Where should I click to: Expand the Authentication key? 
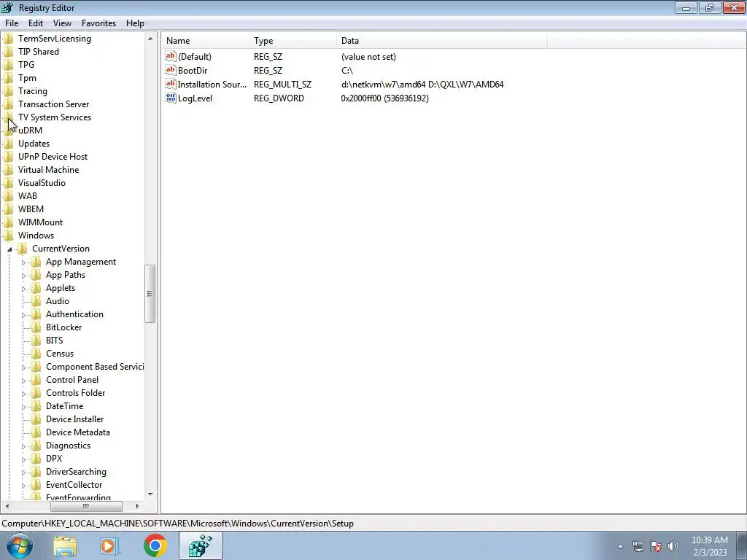(23, 315)
